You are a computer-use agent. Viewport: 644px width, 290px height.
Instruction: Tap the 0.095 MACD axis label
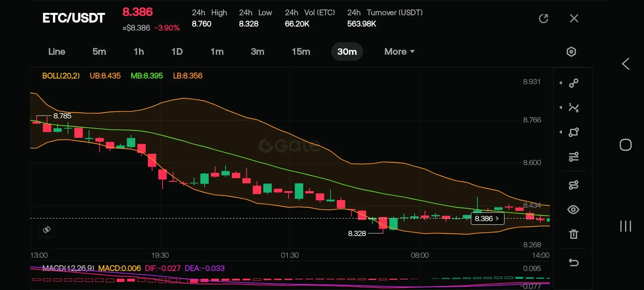tap(532, 269)
